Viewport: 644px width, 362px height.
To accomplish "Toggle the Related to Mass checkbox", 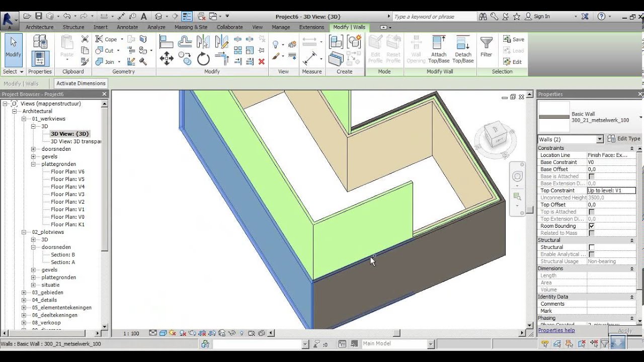I will coord(591,233).
